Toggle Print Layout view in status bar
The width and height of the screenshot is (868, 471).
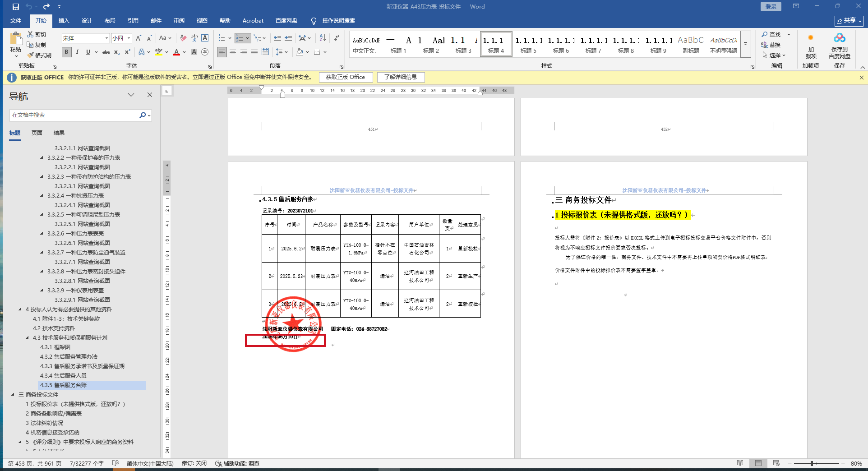[x=758, y=463]
